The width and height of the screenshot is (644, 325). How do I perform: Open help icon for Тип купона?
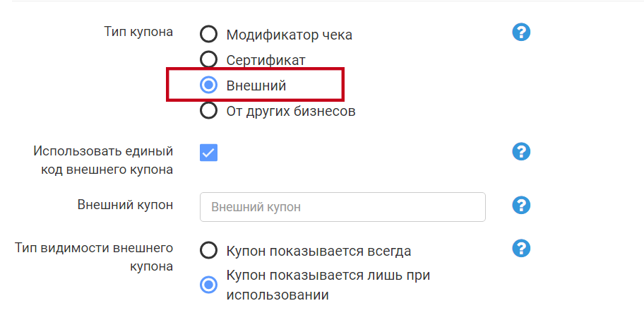(x=521, y=32)
